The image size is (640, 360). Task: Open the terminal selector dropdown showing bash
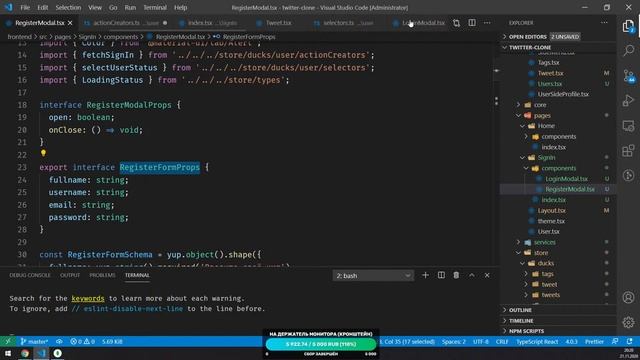point(373,276)
